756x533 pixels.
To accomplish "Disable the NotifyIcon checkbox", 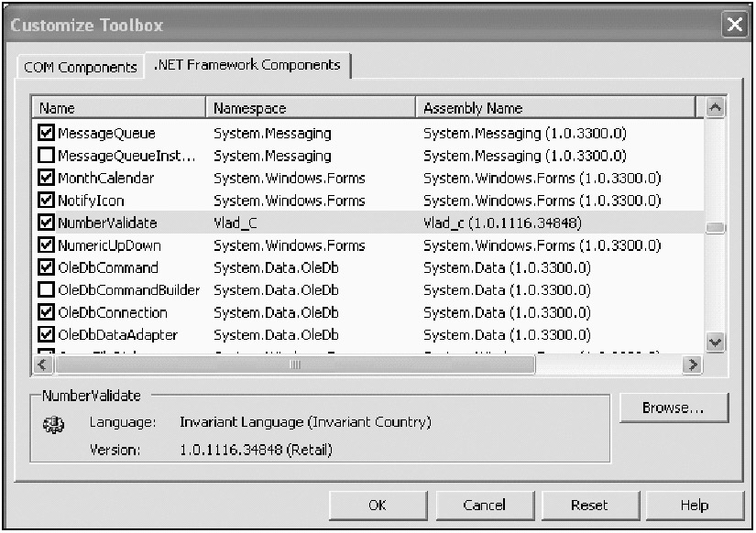I will [46, 201].
